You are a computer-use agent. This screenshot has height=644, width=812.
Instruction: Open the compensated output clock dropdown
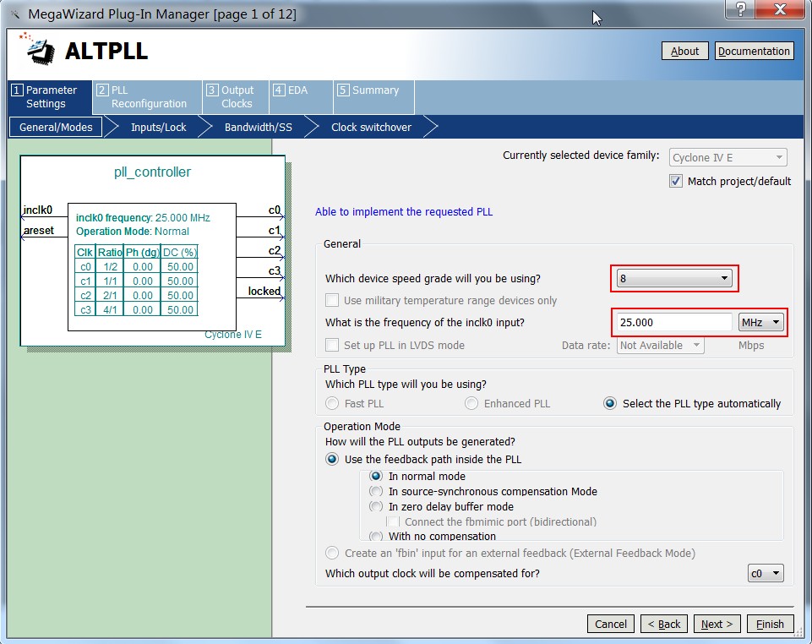pos(766,573)
